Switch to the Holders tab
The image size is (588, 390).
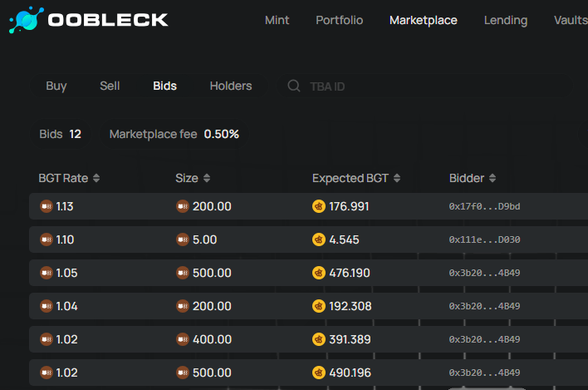click(x=231, y=86)
